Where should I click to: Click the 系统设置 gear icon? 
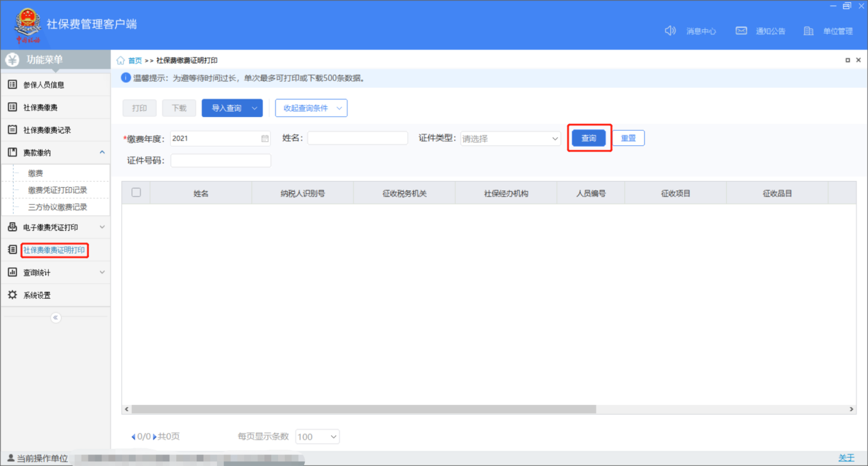point(12,295)
